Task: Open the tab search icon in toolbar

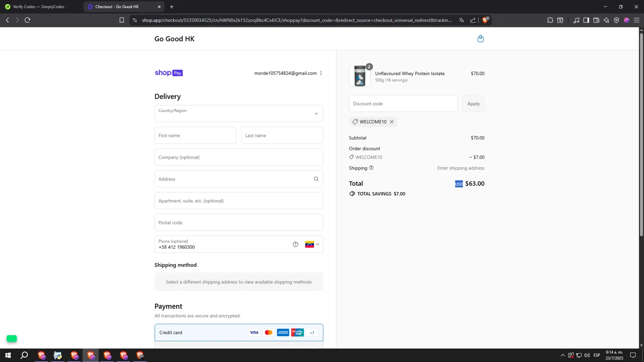Action: [x=560, y=20]
